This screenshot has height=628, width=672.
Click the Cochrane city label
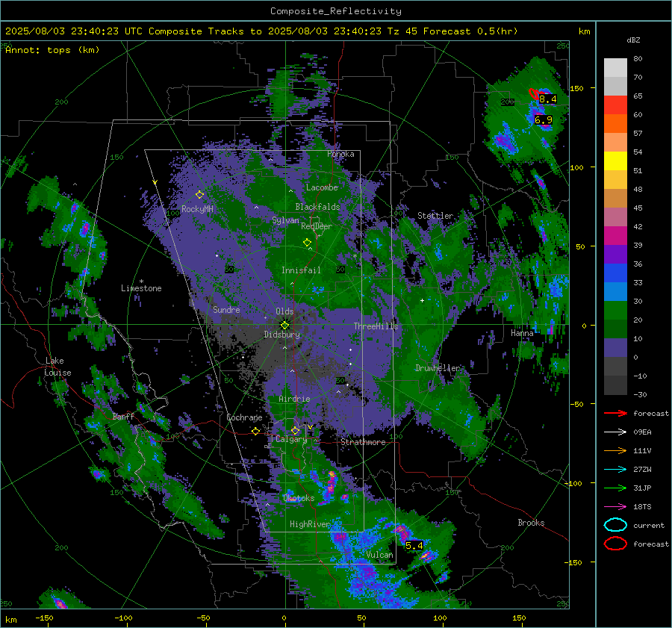click(244, 417)
